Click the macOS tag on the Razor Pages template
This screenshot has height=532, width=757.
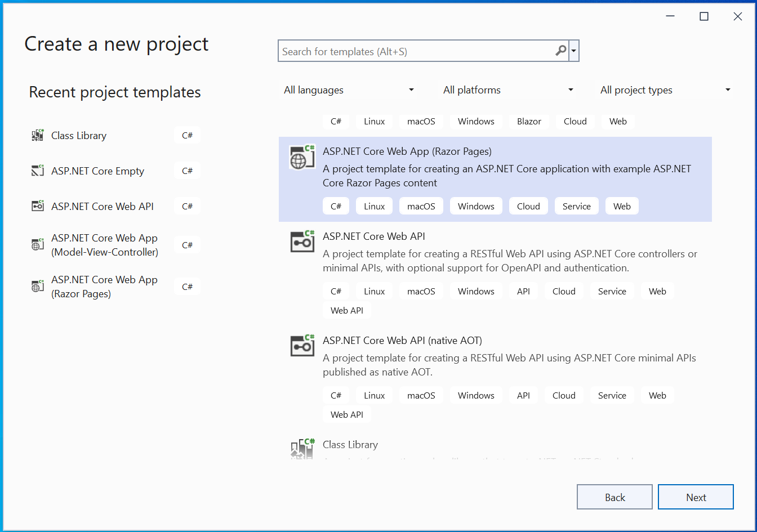pyautogui.click(x=421, y=206)
